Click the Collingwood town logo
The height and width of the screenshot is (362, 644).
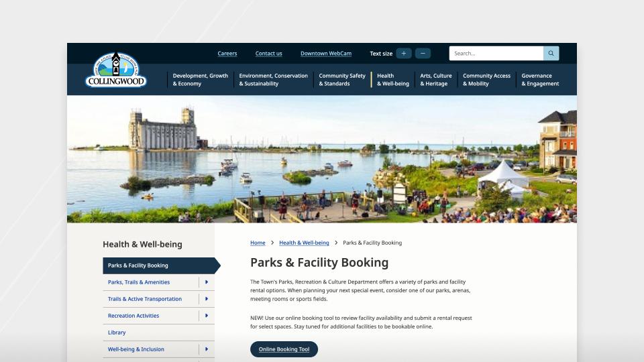[115, 70]
